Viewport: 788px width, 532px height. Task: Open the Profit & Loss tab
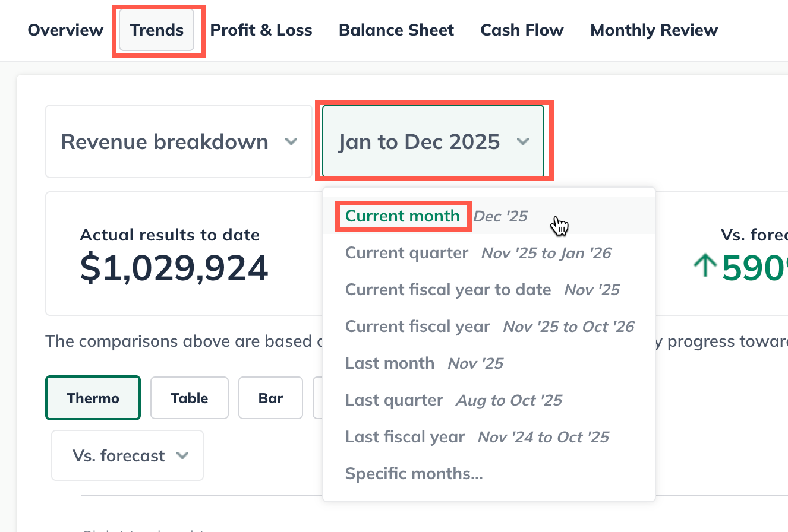(x=261, y=30)
